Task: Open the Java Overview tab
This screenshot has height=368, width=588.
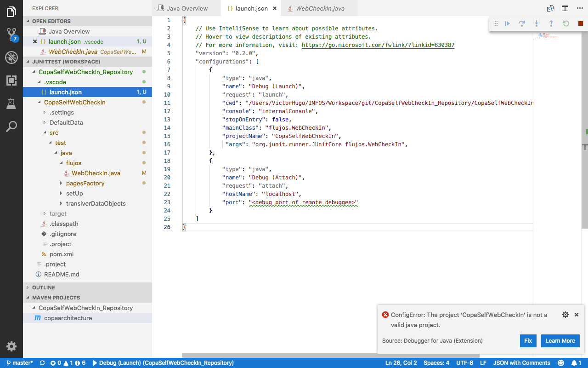Action: click(186, 8)
